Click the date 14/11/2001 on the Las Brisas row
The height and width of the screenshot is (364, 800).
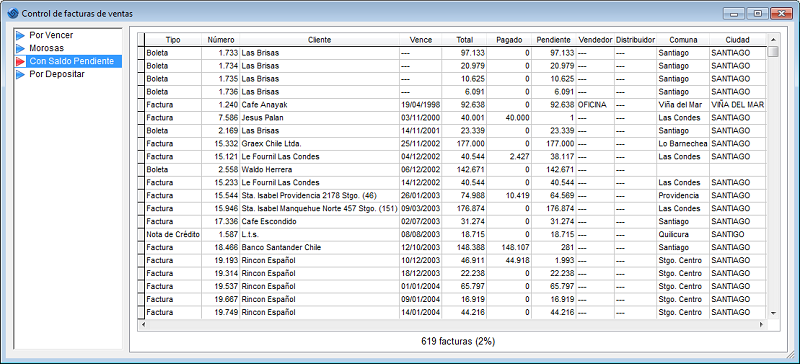[x=420, y=131]
